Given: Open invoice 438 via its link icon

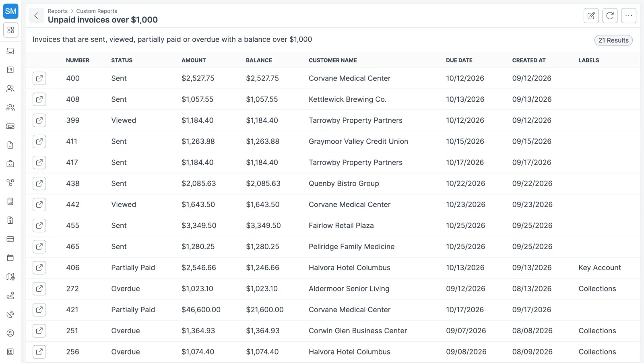Looking at the screenshot, I should [39, 183].
